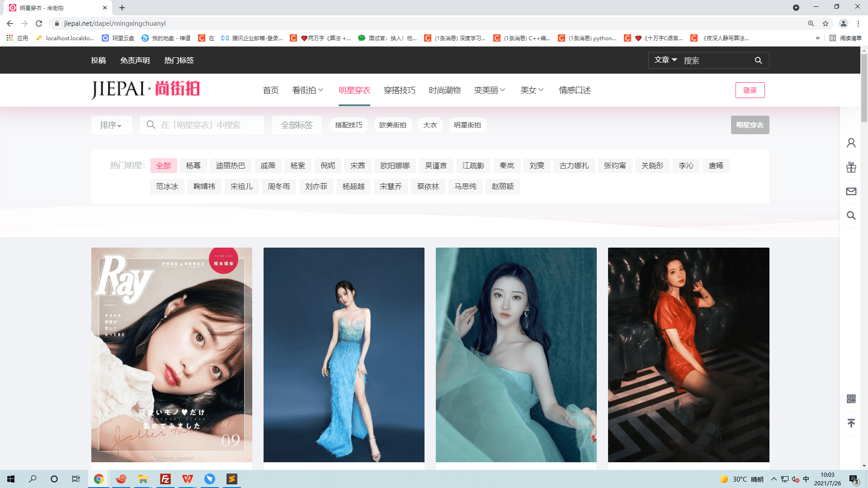
Task: Click the browser reload button
Action: (39, 23)
